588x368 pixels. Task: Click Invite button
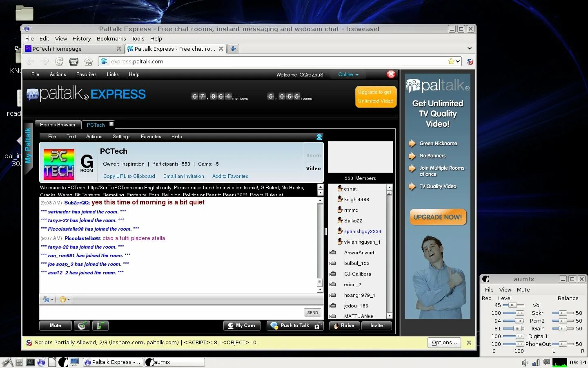(376, 325)
